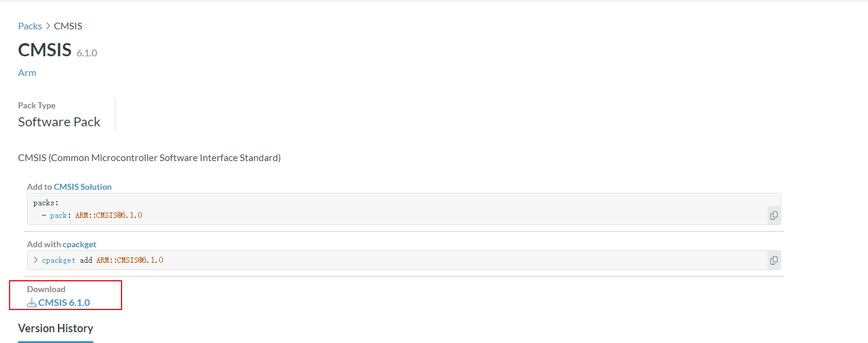Viewport: 868px width, 343px height.
Task: Click the large CMSIS page title
Action: (45, 50)
